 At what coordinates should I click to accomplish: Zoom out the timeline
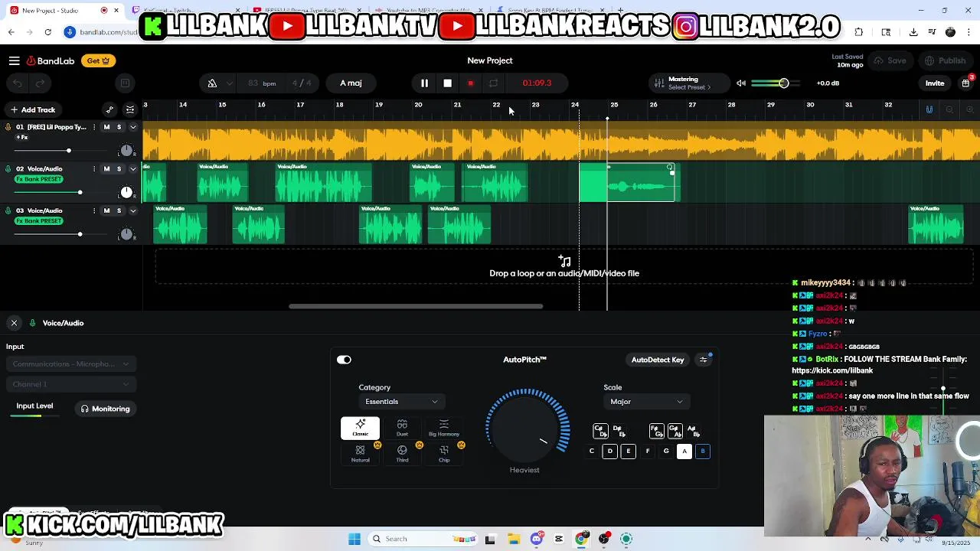click(x=949, y=109)
